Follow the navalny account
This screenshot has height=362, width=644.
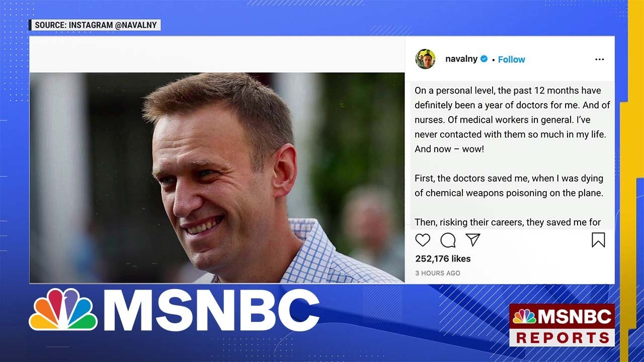[x=512, y=59]
